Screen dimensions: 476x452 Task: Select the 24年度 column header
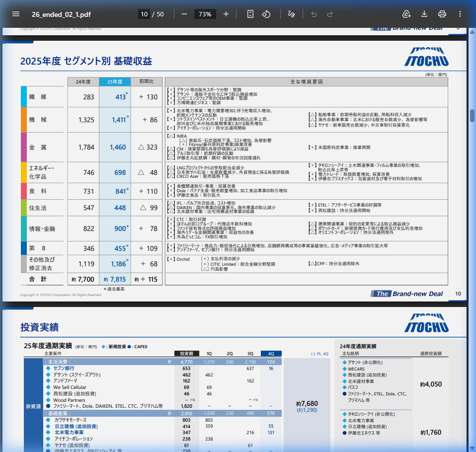coord(83,81)
